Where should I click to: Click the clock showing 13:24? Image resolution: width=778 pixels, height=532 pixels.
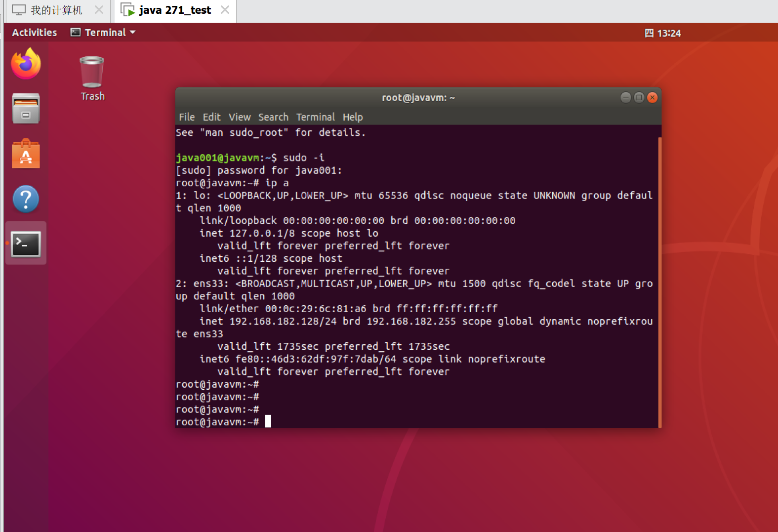point(669,33)
